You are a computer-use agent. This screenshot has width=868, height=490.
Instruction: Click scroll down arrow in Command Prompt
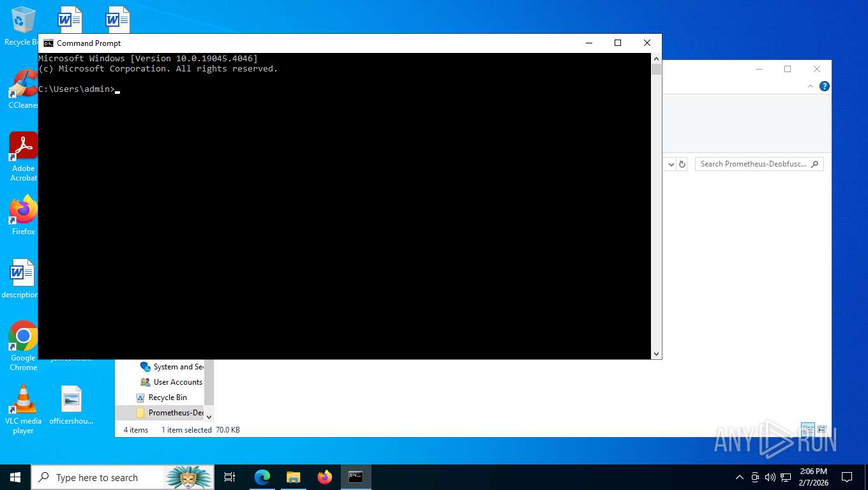pyautogui.click(x=656, y=353)
